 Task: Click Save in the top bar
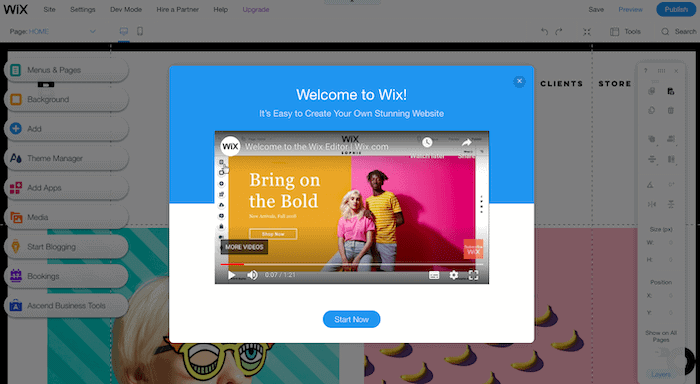point(596,9)
